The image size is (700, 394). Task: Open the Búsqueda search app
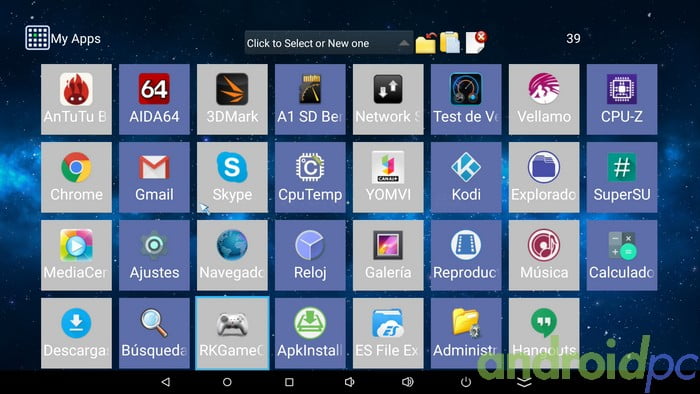pyautogui.click(x=154, y=333)
